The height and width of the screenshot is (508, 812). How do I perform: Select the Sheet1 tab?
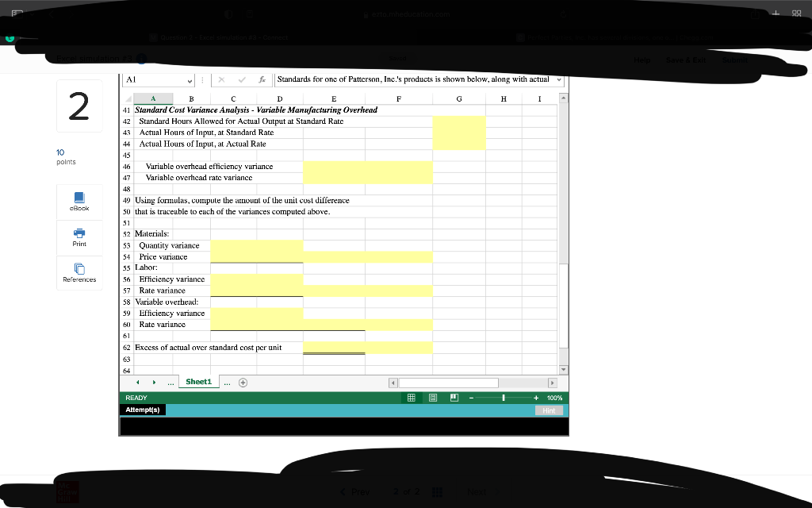pyautogui.click(x=198, y=382)
